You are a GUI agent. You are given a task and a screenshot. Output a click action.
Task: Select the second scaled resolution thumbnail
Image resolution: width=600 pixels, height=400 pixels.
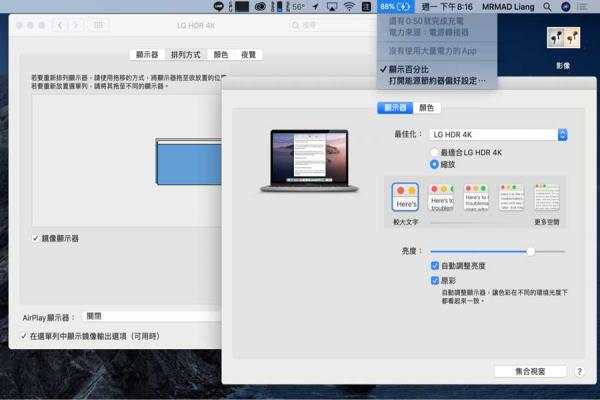(442, 198)
